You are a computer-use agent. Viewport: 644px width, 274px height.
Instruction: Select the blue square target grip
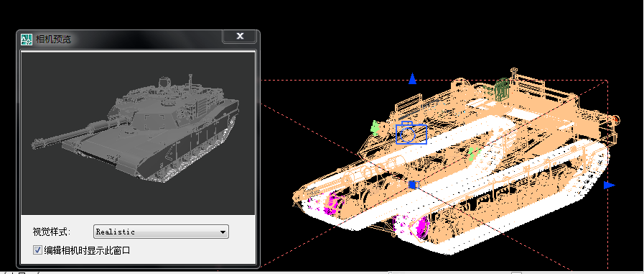[412, 185]
